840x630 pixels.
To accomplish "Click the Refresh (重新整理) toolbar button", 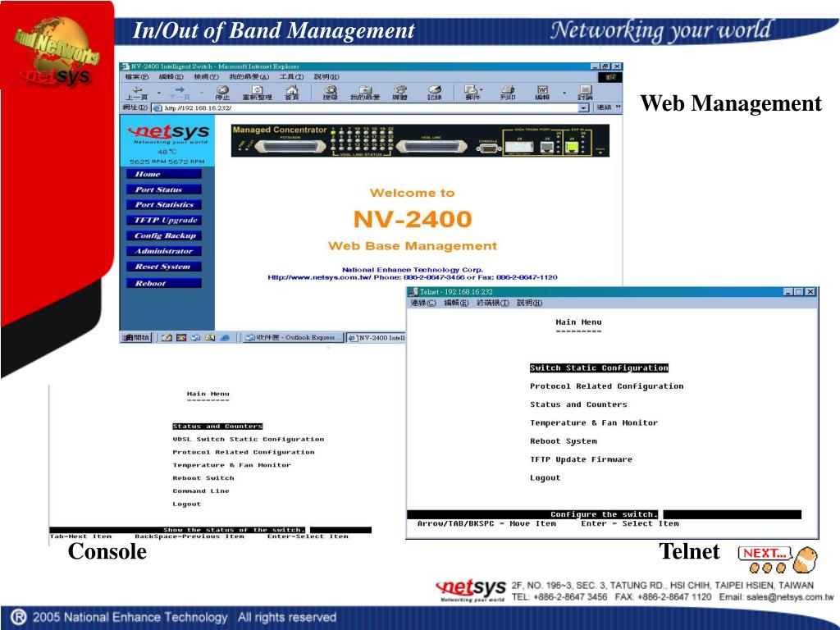I will [257, 93].
